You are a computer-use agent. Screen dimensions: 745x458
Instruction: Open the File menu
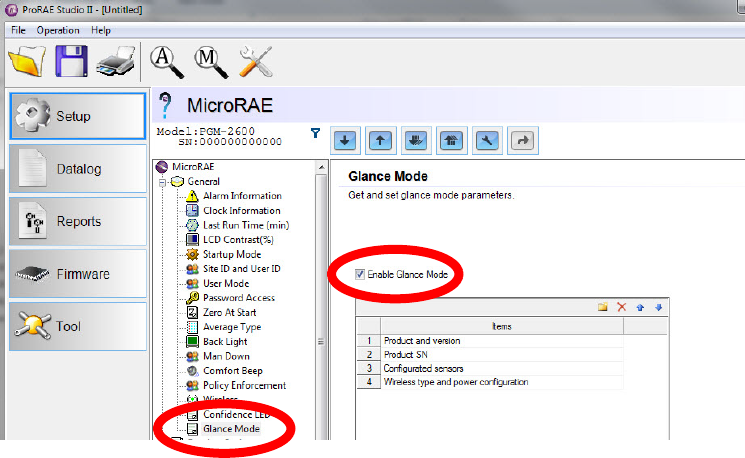pos(18,30)
